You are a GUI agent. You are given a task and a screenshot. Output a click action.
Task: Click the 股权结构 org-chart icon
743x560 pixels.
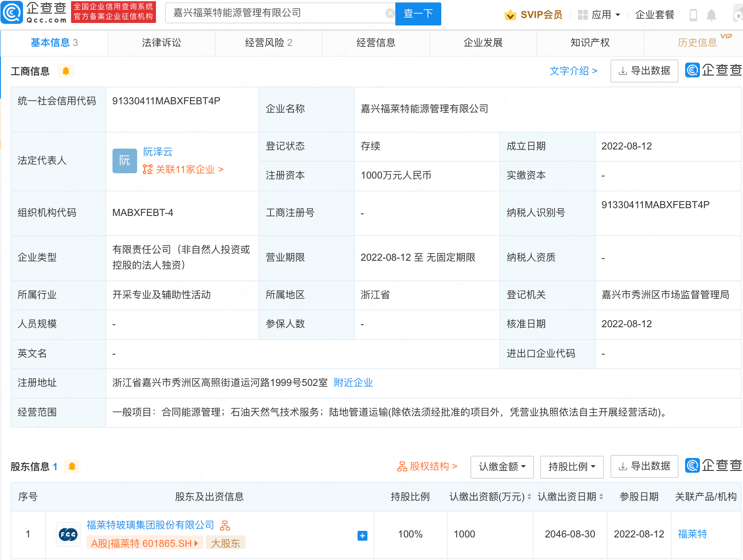402,466
